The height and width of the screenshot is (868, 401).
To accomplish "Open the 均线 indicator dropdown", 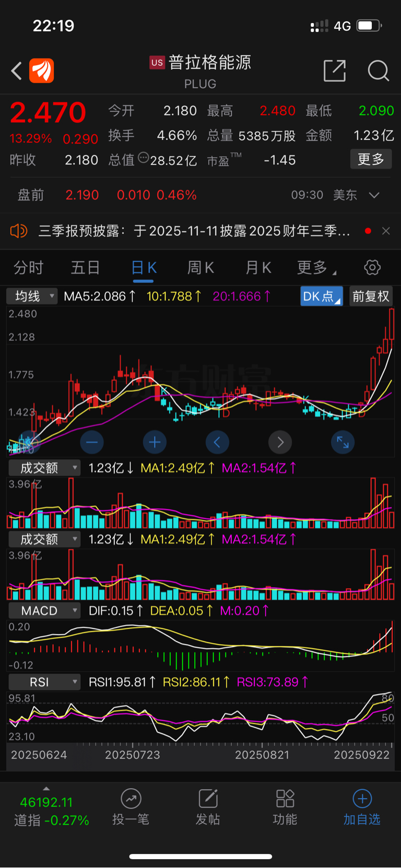I will [x=32, y=296].
